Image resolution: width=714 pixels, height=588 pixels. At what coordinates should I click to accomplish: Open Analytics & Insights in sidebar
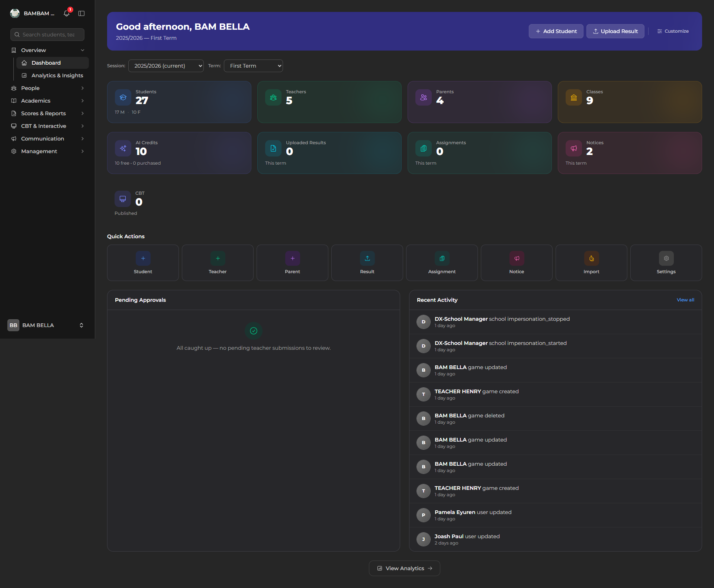point(52,75)
